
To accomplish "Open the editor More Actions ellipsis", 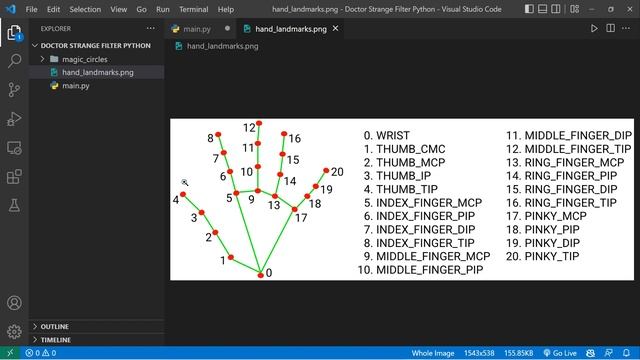I will (x=626, y=28).
